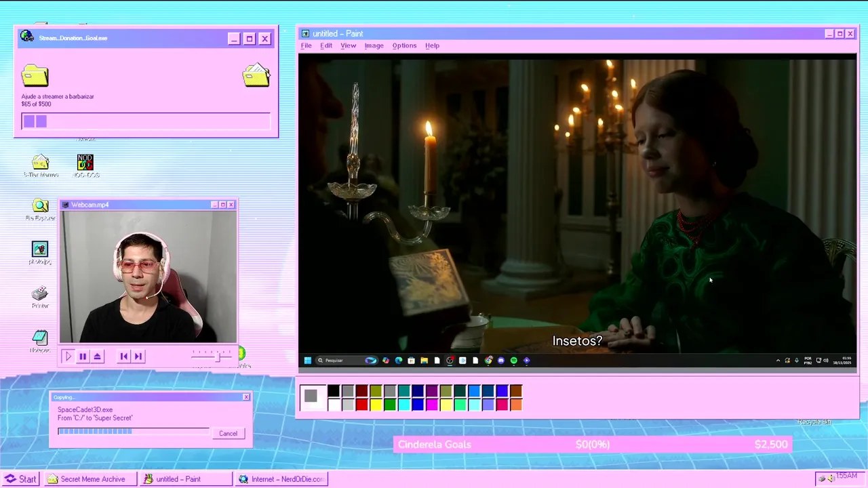Click the closed folder icon in donation window
868x488 pixels.
35,75
